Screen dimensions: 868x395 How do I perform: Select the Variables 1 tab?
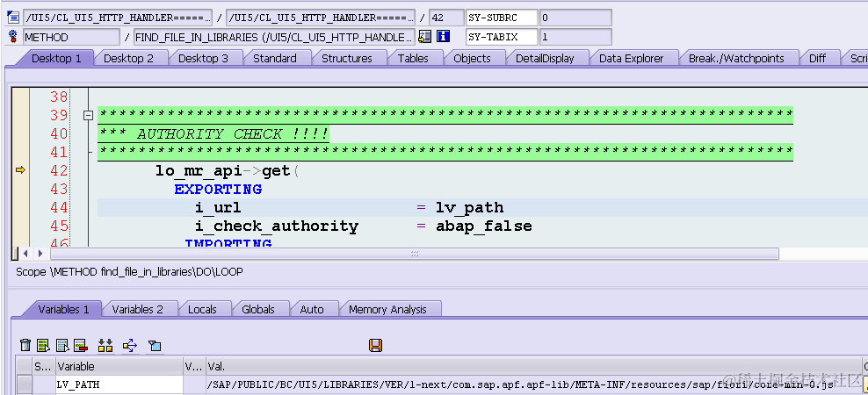[x=63, y=309]
